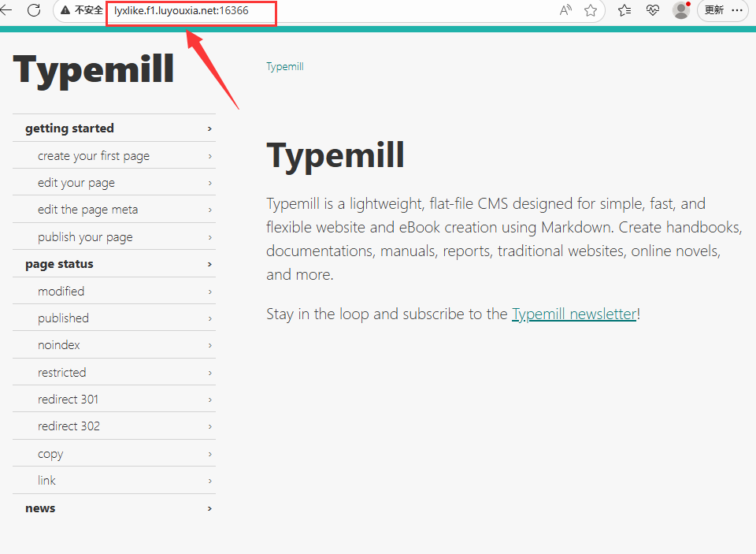Open publish your page item
The image size is (756, 554).
(113, 236)
